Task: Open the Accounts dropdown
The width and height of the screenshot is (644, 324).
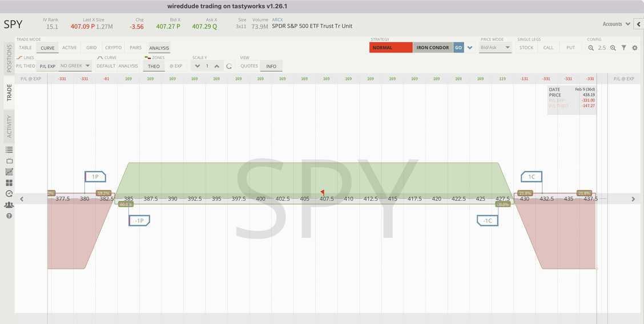Action: click(616, 24)
